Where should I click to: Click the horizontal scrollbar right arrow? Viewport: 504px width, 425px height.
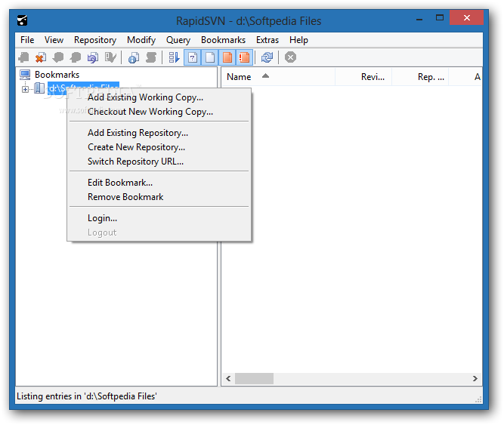point(475,379)
